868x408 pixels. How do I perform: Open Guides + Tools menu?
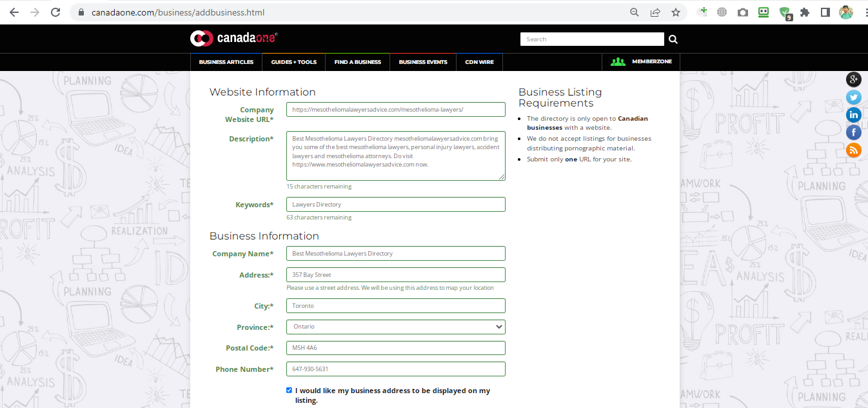coord(293,62)
